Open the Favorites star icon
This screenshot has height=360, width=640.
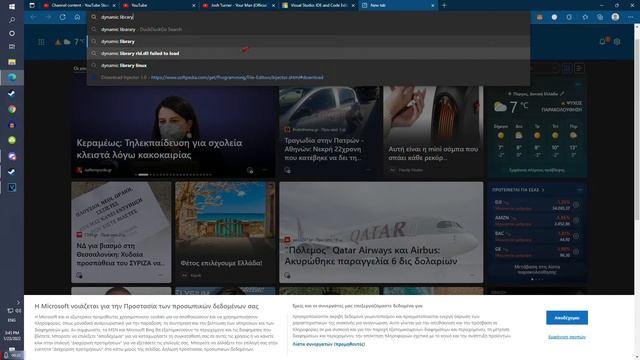click(x=585, y=17)
